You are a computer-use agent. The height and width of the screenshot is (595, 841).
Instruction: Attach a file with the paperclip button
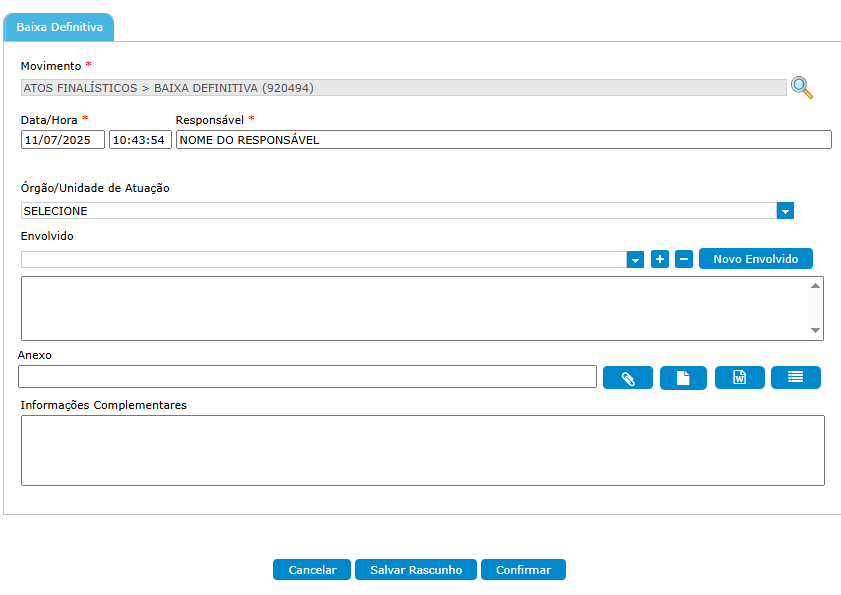tap(628, 378)
